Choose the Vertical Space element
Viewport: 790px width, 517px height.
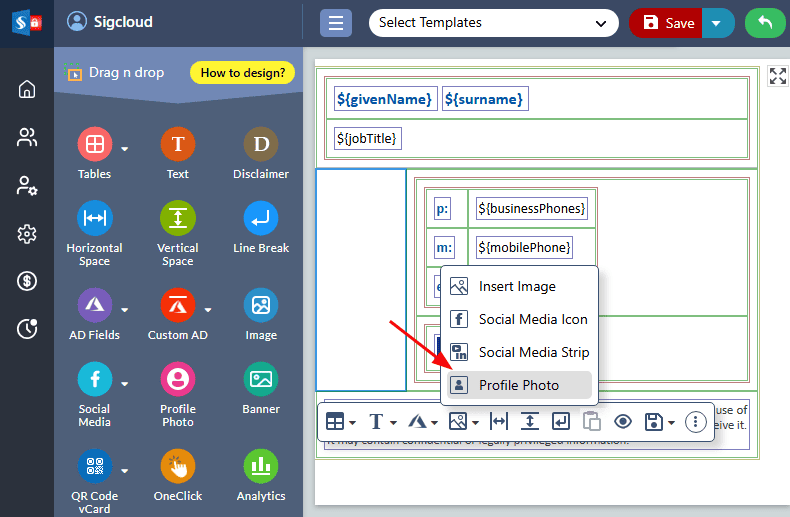(x=178, y=219)
